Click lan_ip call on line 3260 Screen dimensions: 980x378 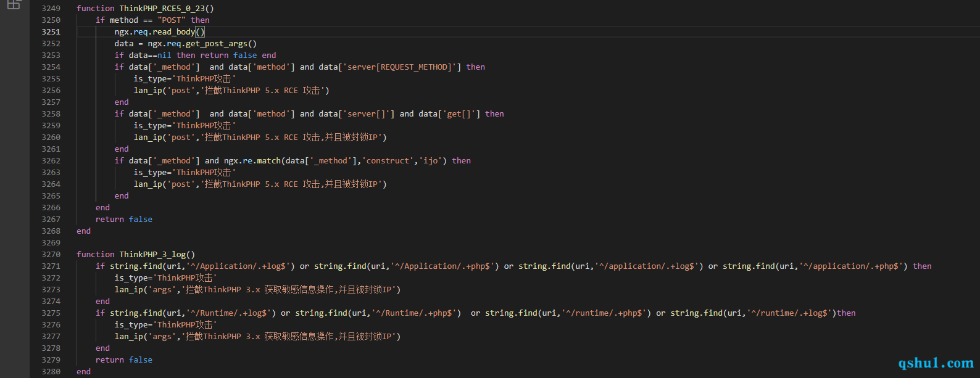pyautogui.click(x=260, y=138)
